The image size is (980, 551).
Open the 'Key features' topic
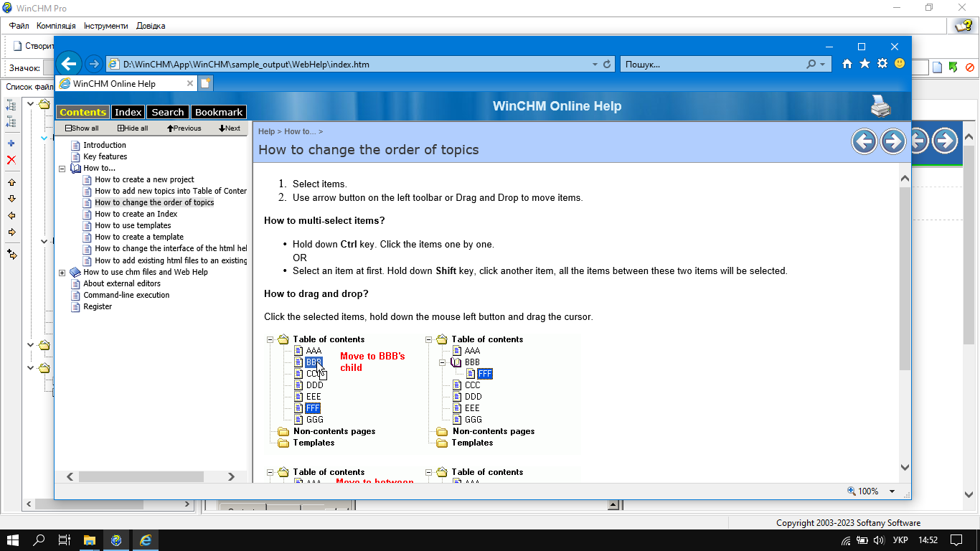(x=105, y=156)
